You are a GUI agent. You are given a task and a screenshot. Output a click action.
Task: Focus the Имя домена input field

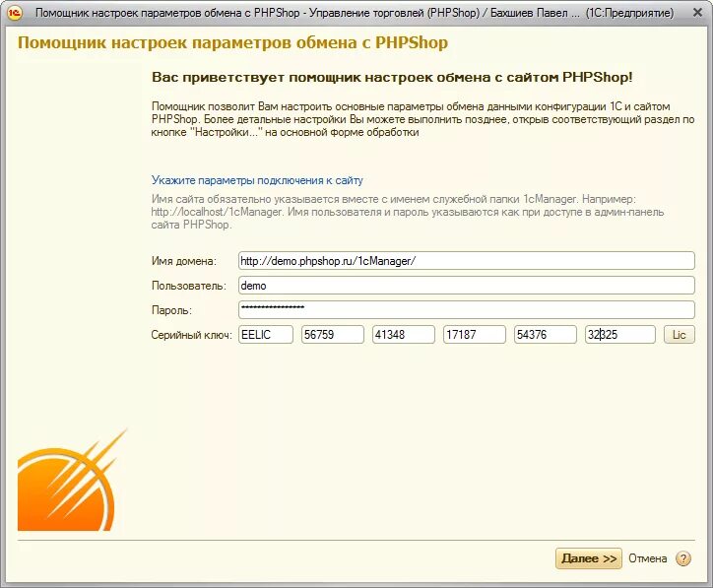(x=466, y=261)
